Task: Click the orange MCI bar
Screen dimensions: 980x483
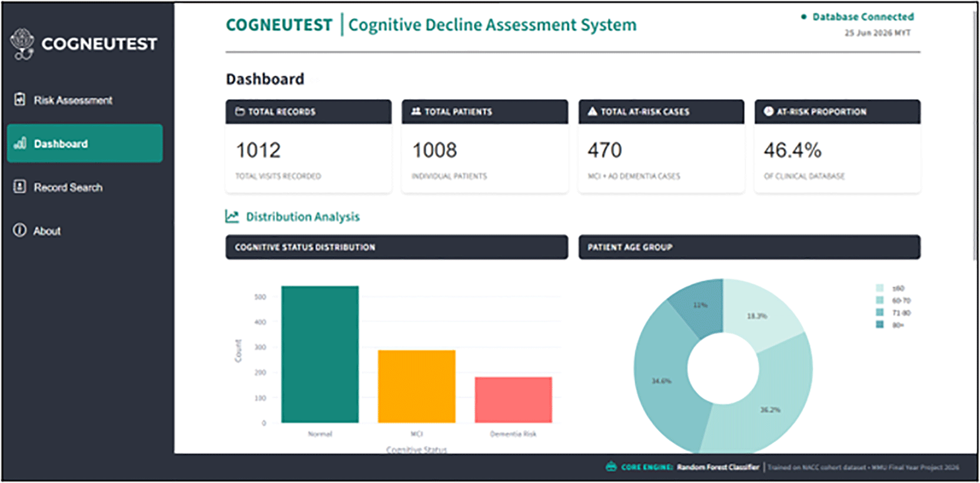Action: (x=417, y=386)
